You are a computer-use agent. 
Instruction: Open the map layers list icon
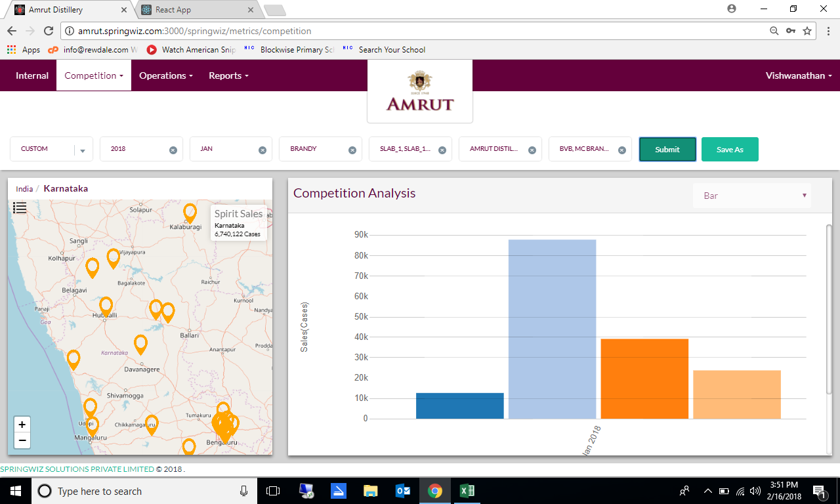20,208
